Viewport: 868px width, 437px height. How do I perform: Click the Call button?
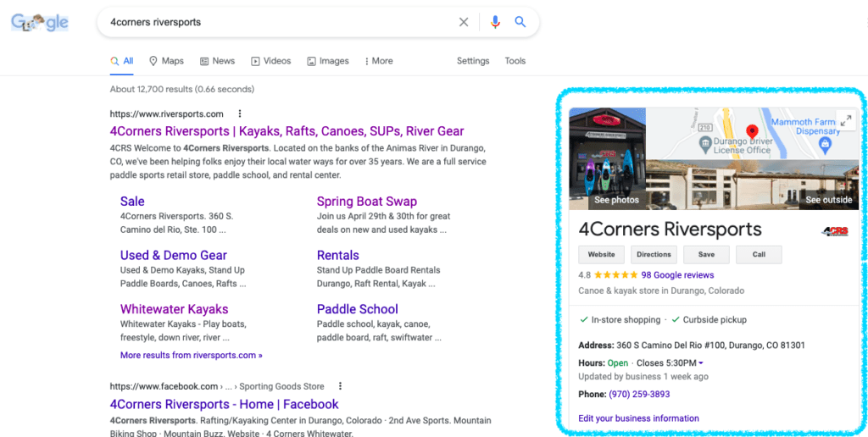(759, 254)
